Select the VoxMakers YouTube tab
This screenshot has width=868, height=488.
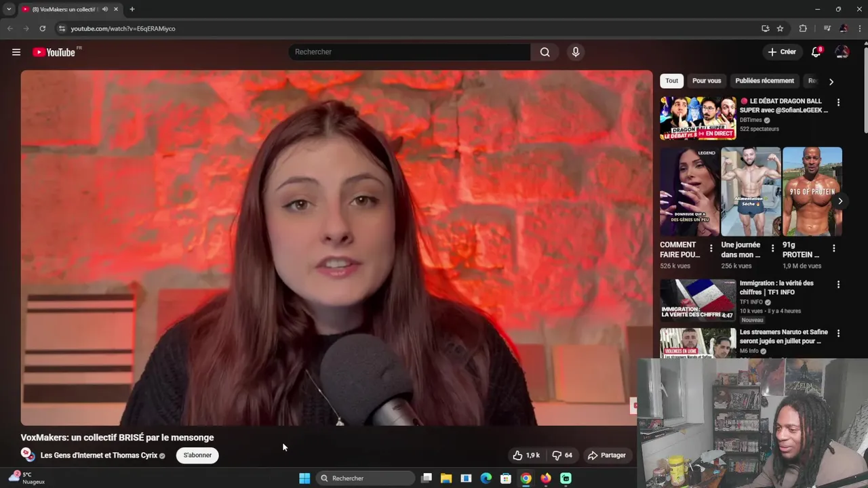[65, 9]
